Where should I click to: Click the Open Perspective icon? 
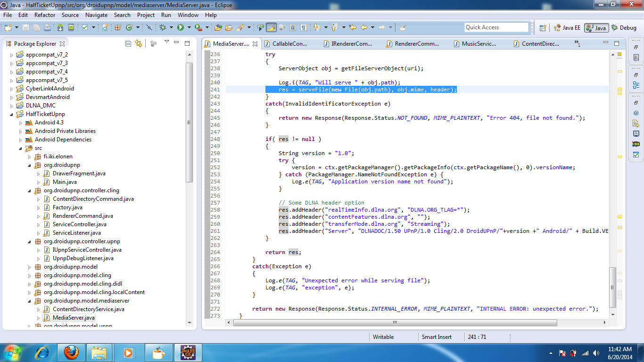[x=543, y=28]
